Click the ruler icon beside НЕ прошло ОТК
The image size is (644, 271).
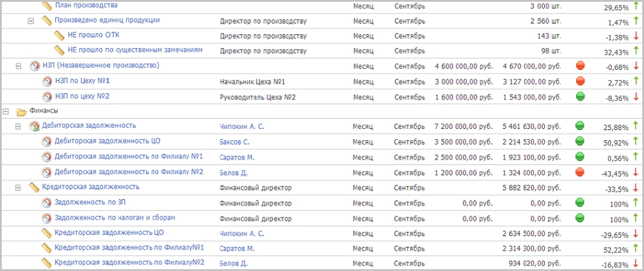(59, 36)
